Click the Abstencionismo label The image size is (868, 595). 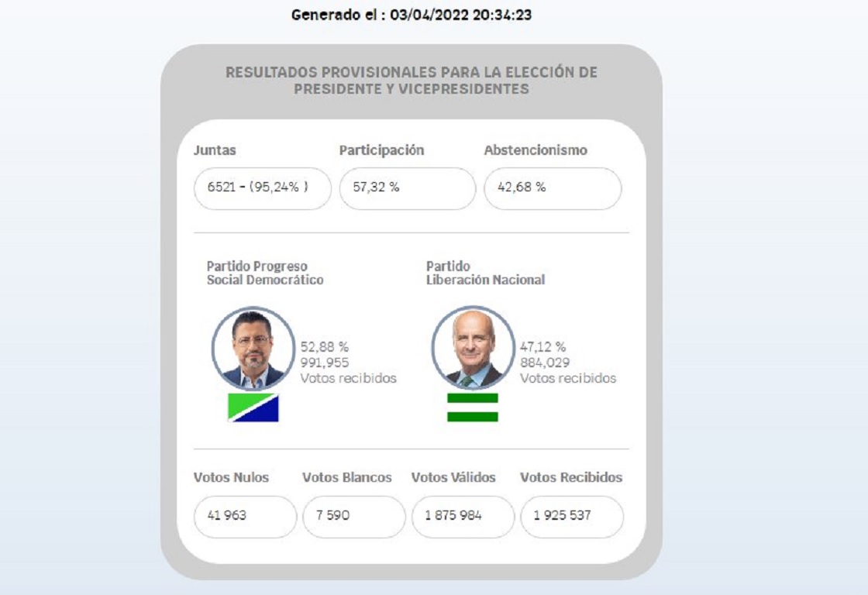coord(536,150)
